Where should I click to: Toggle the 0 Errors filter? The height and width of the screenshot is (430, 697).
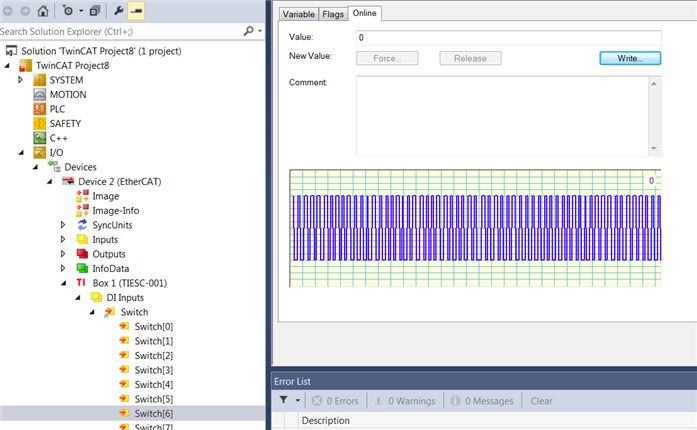[335, 401]
